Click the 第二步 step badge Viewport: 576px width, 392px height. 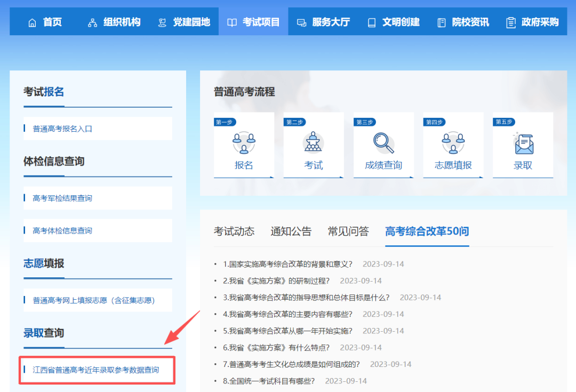pos(294,122)
